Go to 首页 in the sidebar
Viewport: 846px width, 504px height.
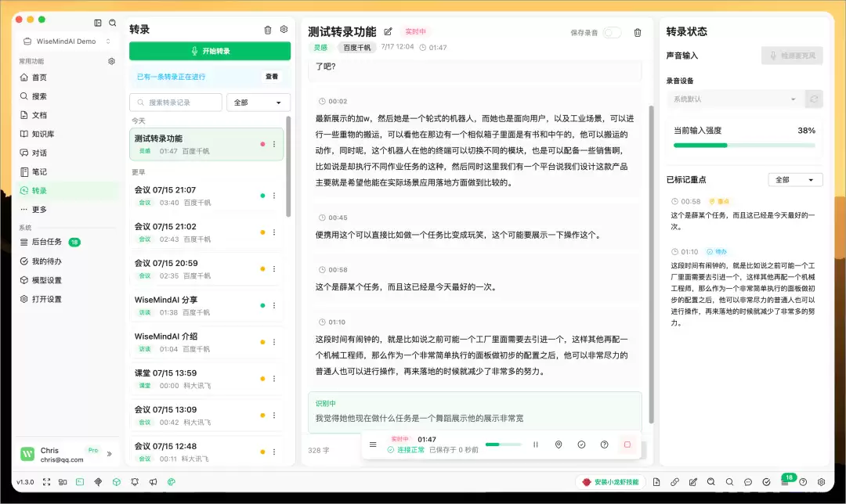click(67, 77)
